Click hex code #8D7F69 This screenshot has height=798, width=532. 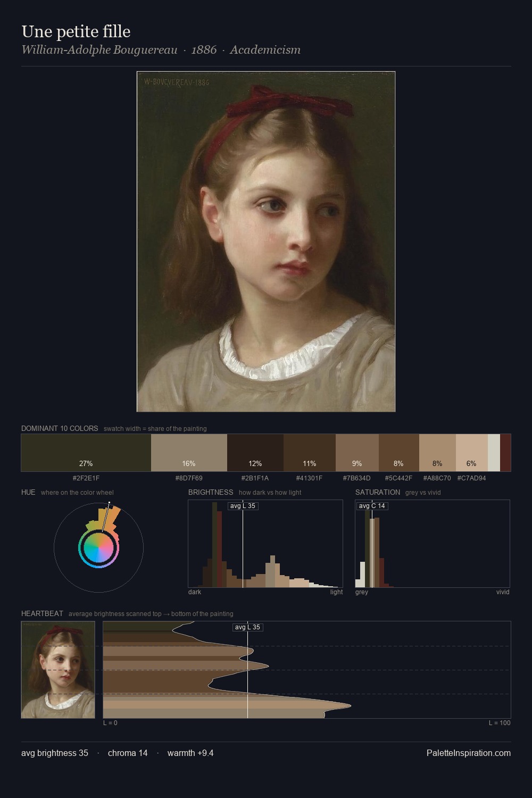(x=189, y=478)
